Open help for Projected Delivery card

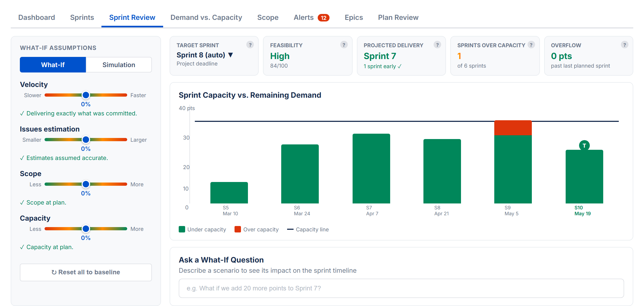tap(438, 45)
